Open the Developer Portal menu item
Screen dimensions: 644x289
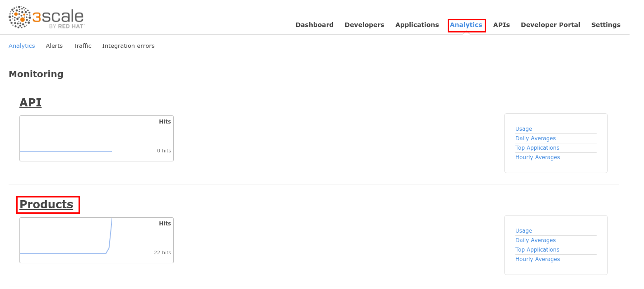(550, 25)
